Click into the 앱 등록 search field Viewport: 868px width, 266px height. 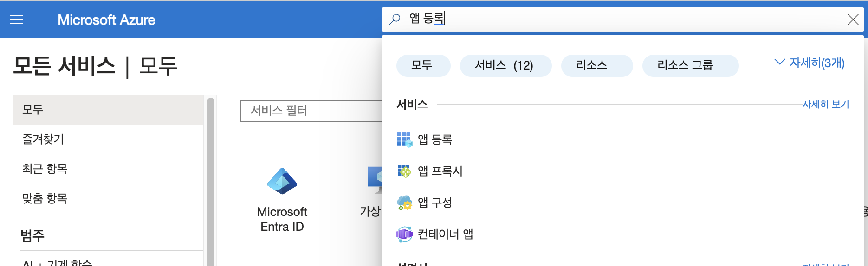click(x=622, y=19)
